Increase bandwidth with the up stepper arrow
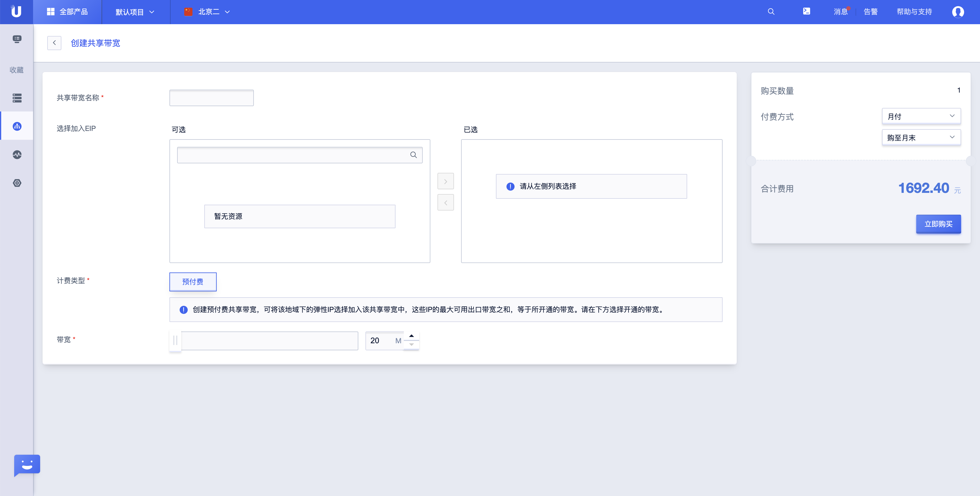Screen dimensions: 980x496 tap(411, 336)
